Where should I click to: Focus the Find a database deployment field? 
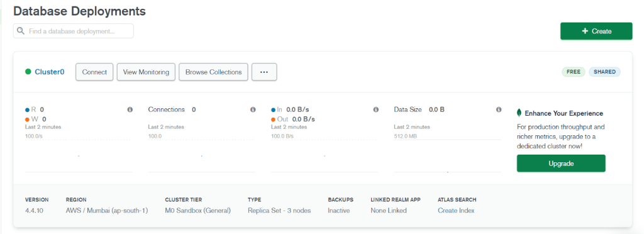tap(74, 31)
